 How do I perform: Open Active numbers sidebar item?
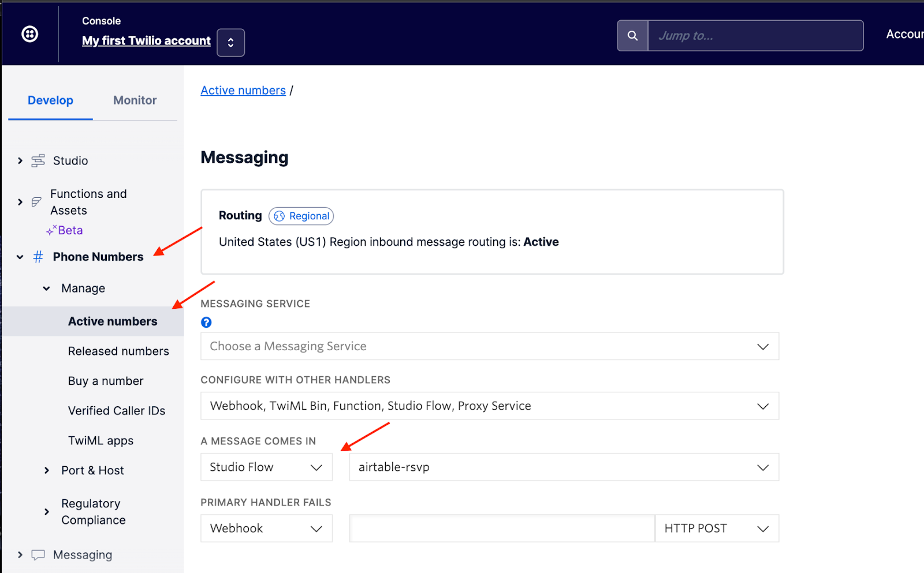113,321
